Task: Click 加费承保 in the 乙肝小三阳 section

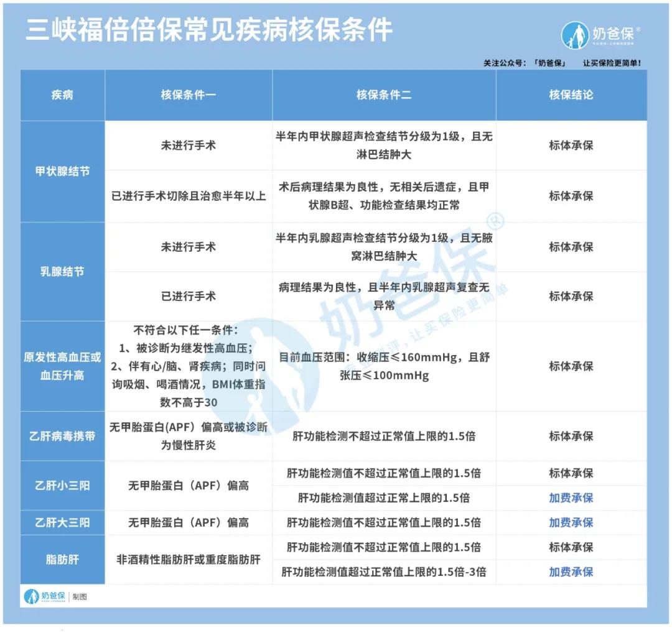Action: click(x=571, y=497)
